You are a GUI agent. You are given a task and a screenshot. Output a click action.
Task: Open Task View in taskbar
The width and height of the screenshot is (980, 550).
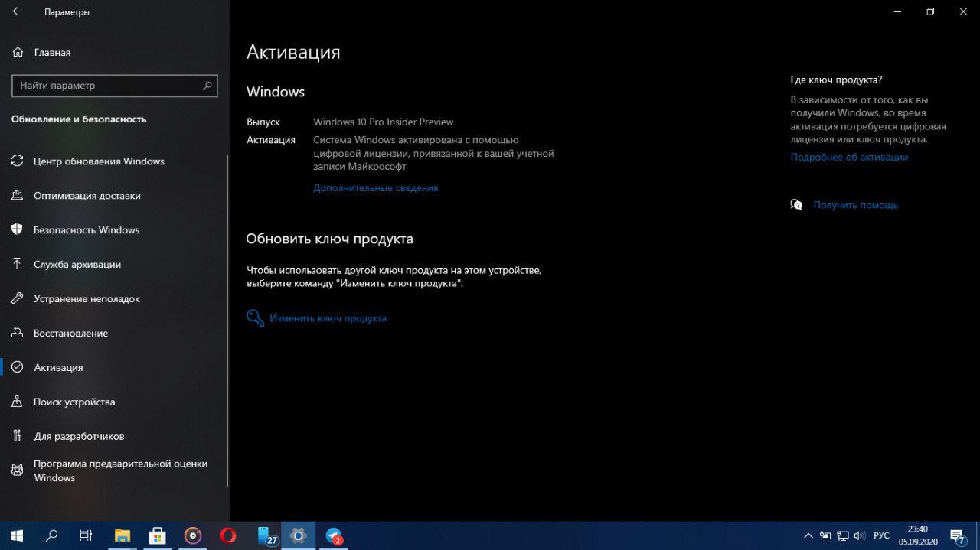87,535
